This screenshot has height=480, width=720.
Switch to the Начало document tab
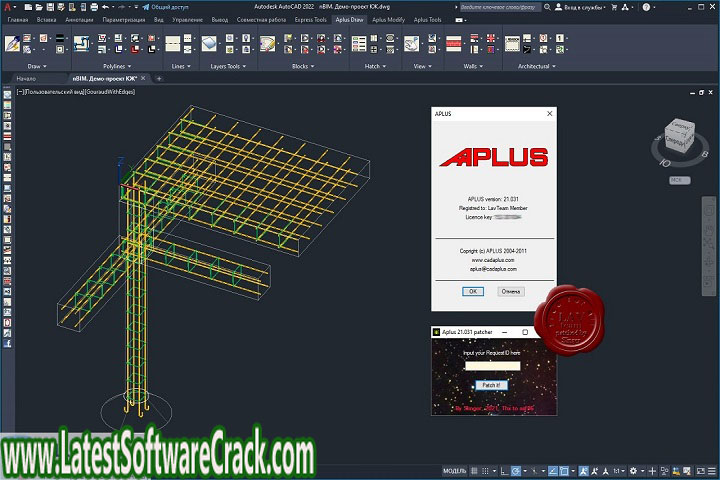coord(26,79)
